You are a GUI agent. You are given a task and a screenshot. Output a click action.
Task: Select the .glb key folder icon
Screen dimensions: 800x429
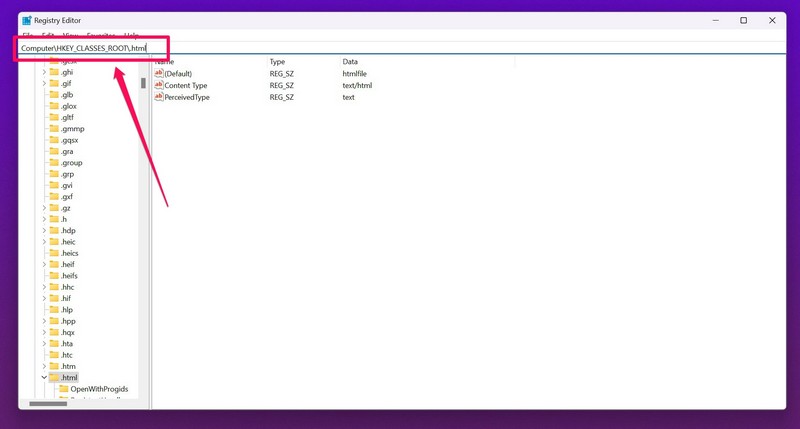pos(54,95)
